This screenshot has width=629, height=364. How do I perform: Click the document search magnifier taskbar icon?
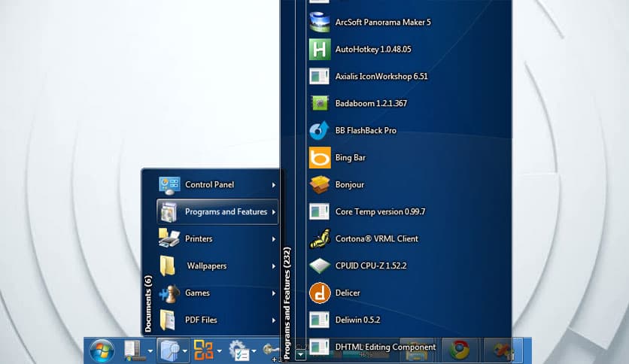(x=170, y=350)
